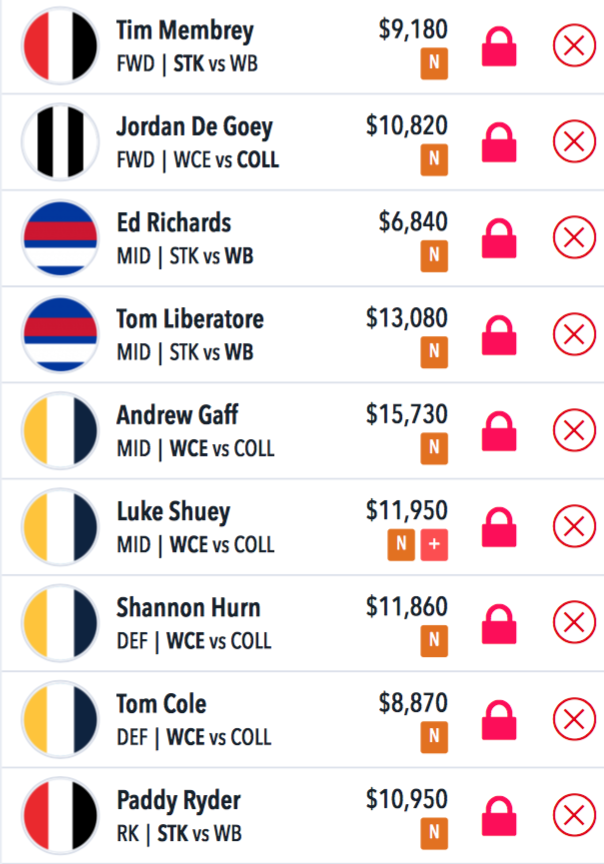Remove Tim Membrey with the X icon
The width and height of the screenshot is (604, 864).
coord(574,45)
